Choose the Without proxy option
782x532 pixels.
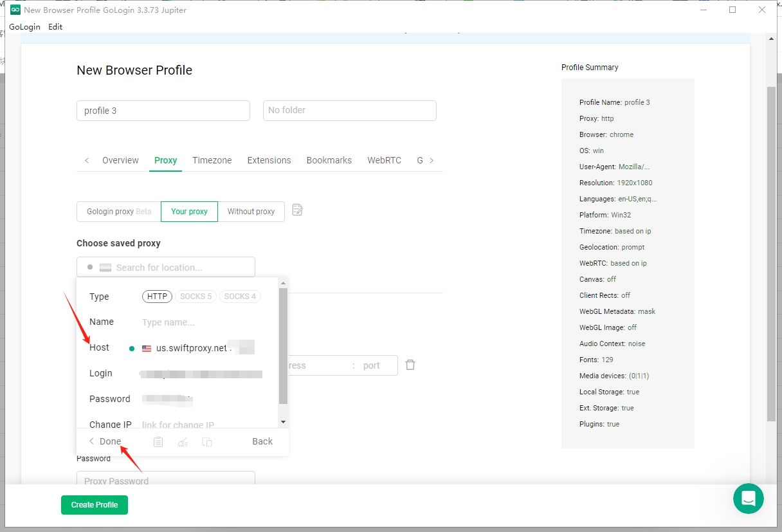[251, 212]
